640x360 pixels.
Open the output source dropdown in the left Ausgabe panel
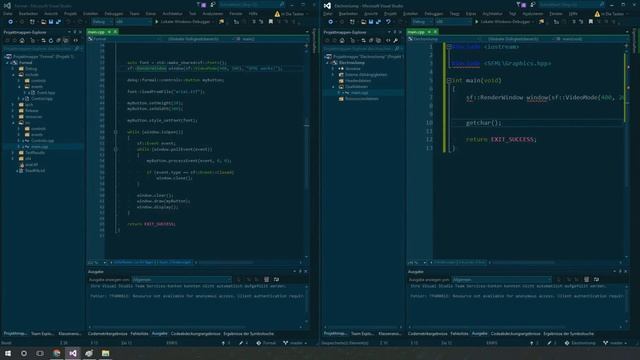click(182, 280)
